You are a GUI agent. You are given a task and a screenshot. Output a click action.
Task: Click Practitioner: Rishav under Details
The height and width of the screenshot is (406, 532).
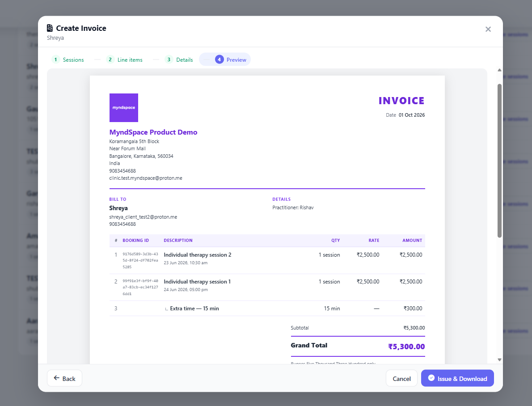coord(293,207)
